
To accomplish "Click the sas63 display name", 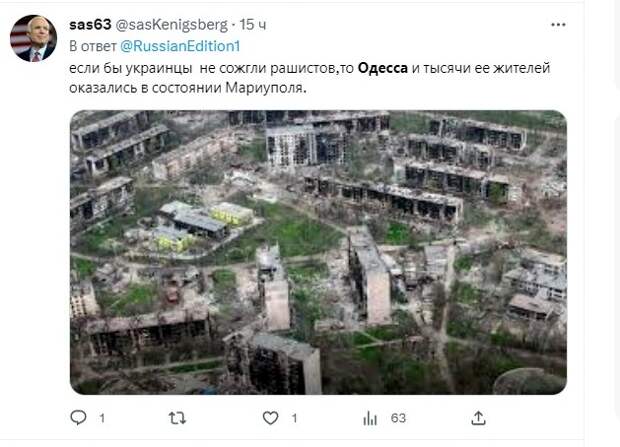I will pos(90,25).
